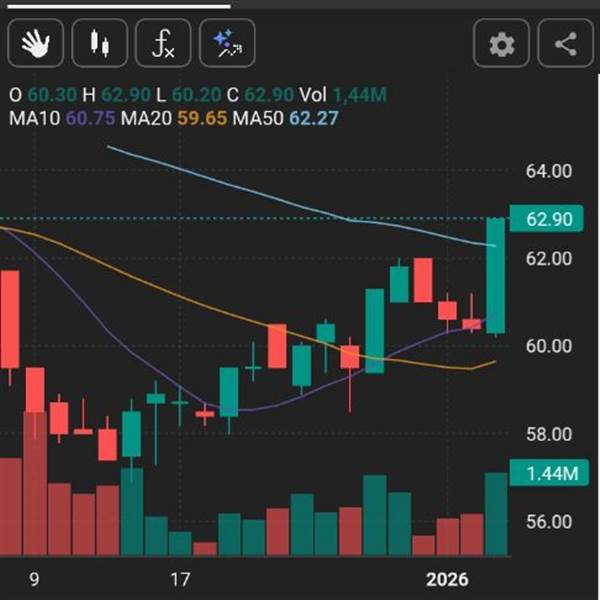Open the candlestick chart type selector
600x600 pixels.
tap(99, 43)
